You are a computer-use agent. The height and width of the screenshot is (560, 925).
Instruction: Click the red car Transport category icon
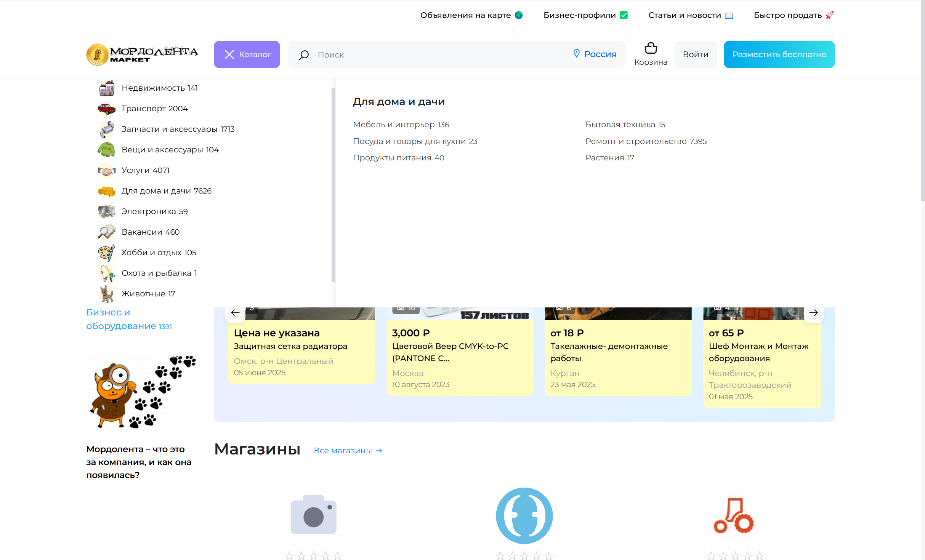click(106, 109)
